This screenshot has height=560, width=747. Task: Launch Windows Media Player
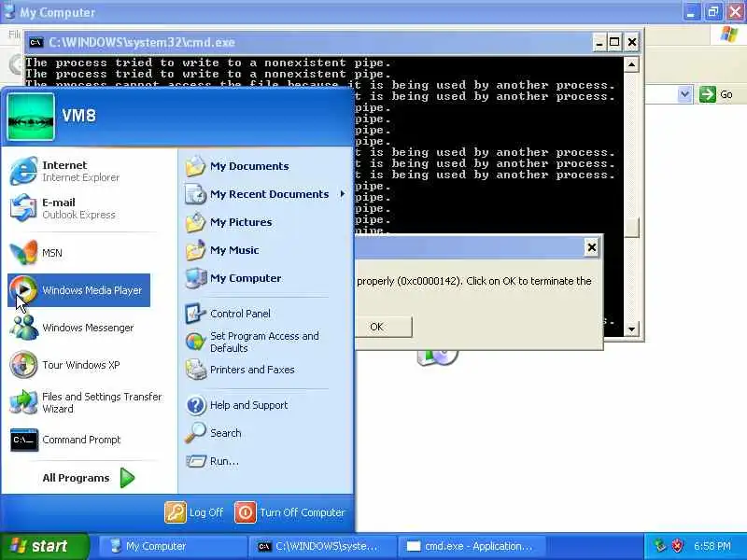coord(78,290)
